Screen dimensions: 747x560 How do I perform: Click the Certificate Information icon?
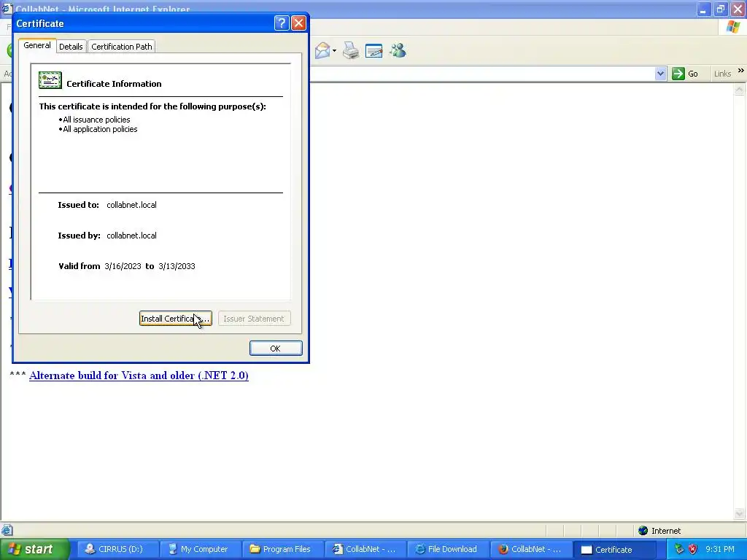(50, 80)
